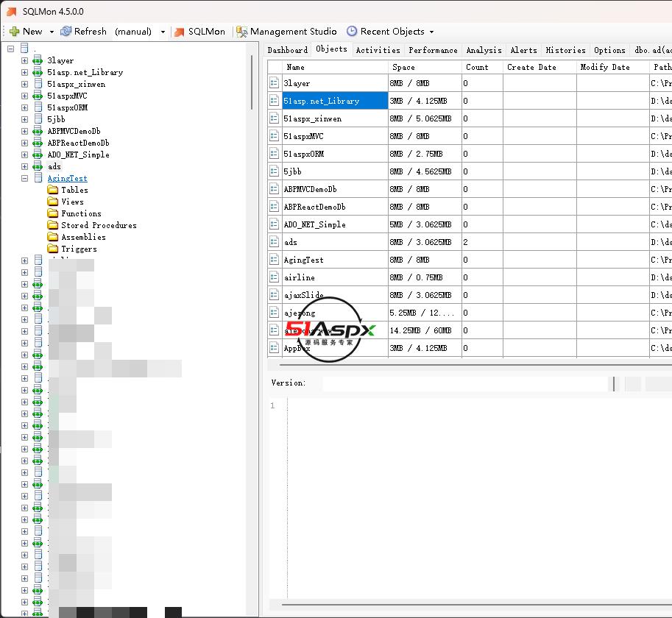Open the Alerts tab

(x=523, y=50)
